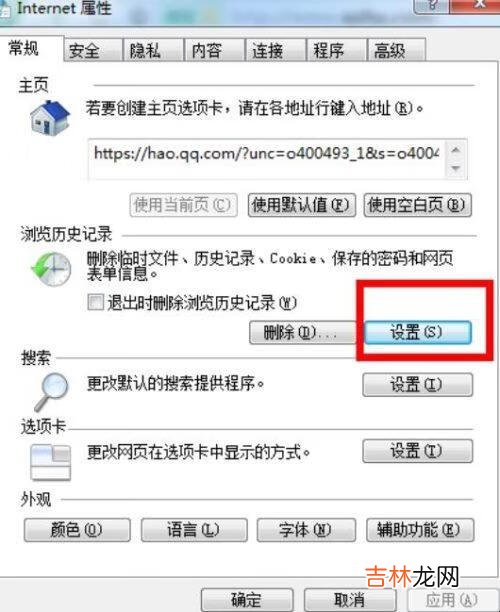Click the 删除(D)... button
Image resolution: width=500 pixels, height=612 pixels.
tap(302, 333)
